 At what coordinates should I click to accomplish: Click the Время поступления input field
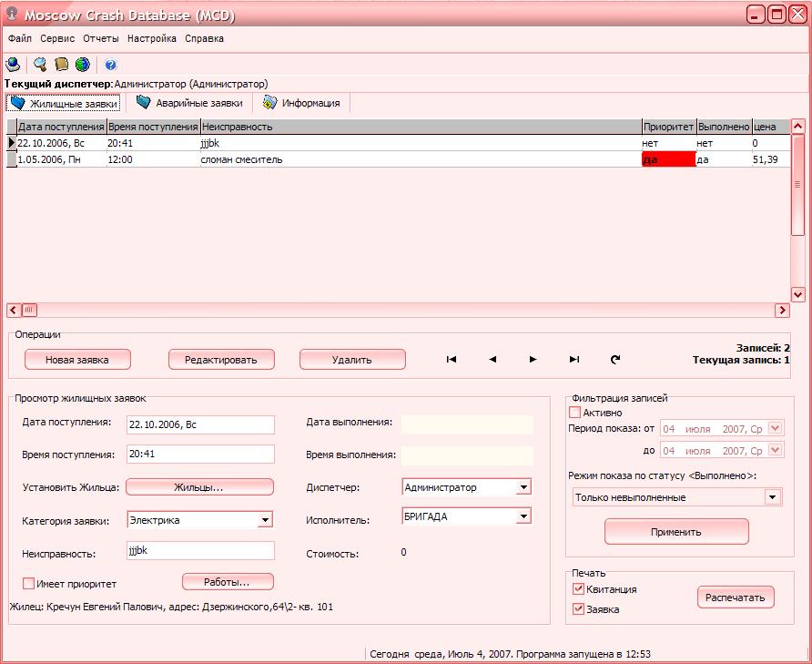(x=200, y=455)
